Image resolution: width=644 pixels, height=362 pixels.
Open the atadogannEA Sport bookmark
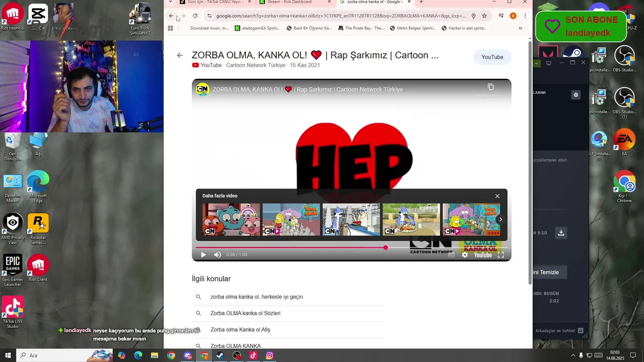257,28
